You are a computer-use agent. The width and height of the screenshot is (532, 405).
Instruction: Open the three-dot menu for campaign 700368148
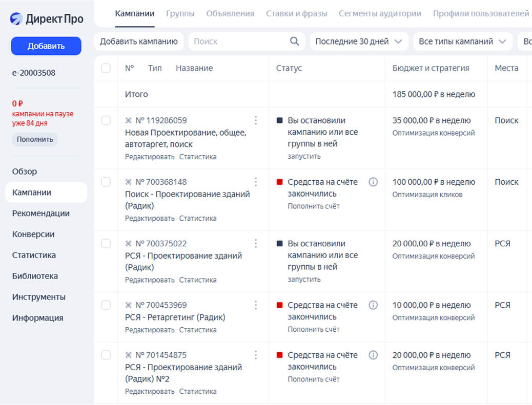pos(256,182)
